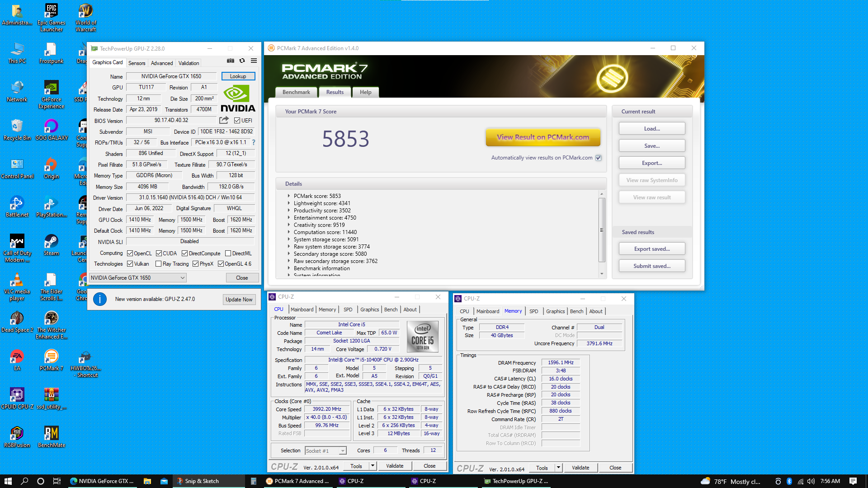The image size is (868, 488).
Task: Expand the Lightweight score row
Action: 289,203
